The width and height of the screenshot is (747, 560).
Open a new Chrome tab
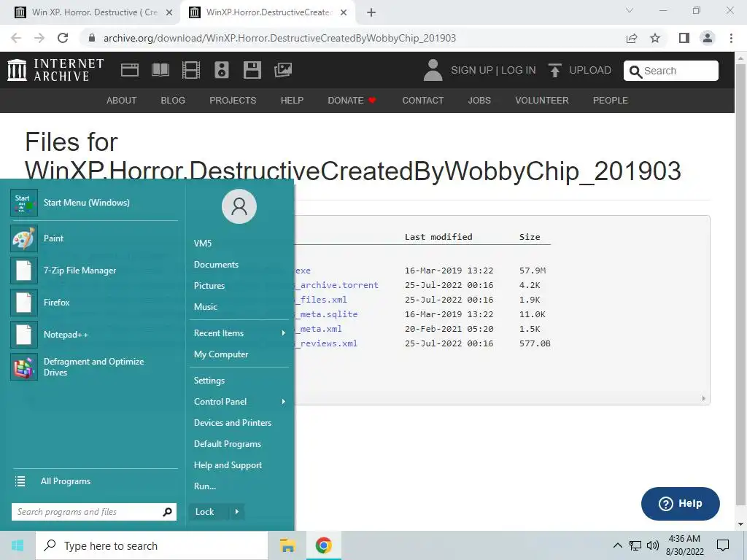pos(371,12)
